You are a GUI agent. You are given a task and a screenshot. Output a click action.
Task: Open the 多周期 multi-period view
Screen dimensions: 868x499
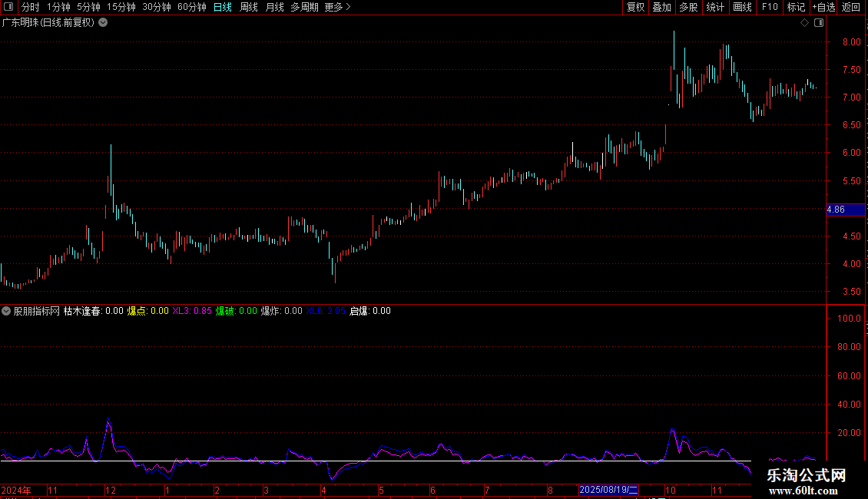(304, 7)
